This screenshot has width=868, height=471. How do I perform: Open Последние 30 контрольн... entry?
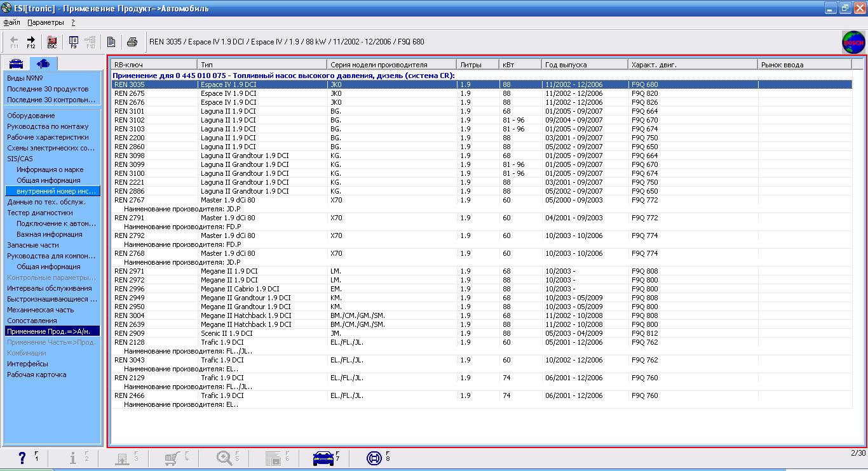(52, 100)
